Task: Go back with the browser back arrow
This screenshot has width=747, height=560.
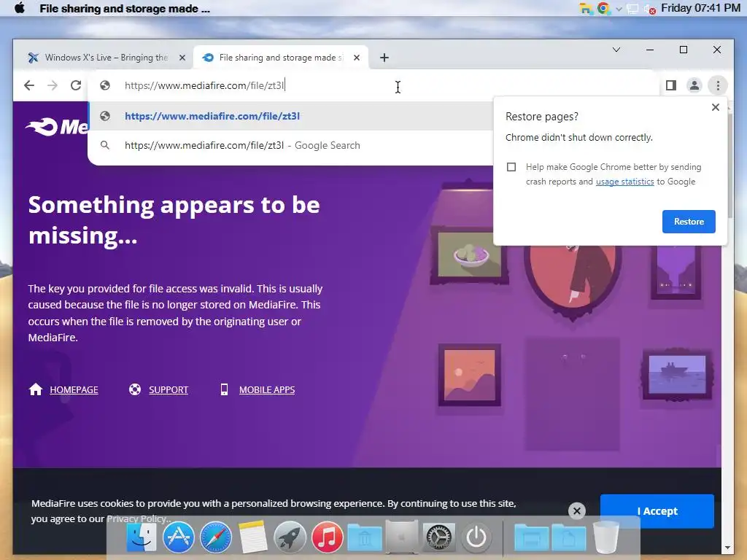Action: [x=29, y=85]
